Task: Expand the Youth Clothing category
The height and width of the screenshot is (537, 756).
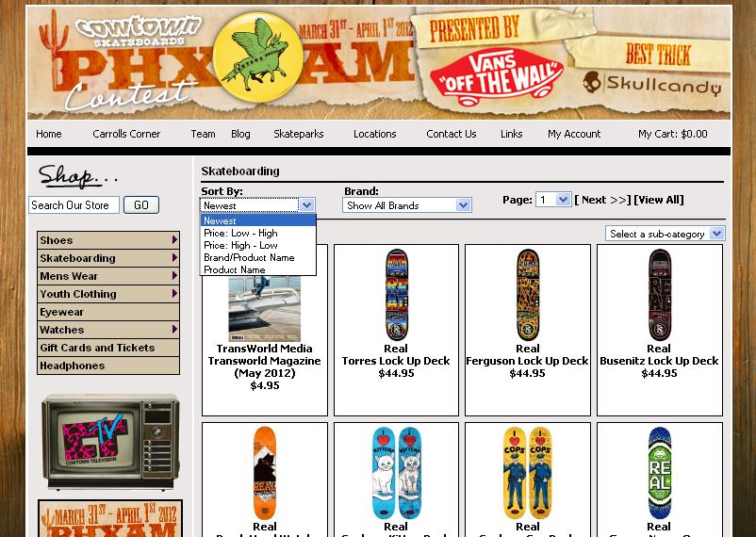Action: point(108,294)
